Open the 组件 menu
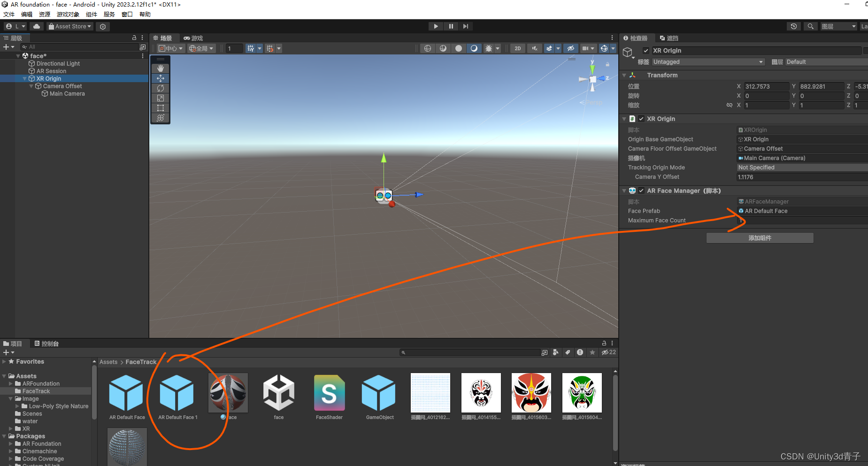The width and height of the screenshot is (868, 466). coord(92,15)
